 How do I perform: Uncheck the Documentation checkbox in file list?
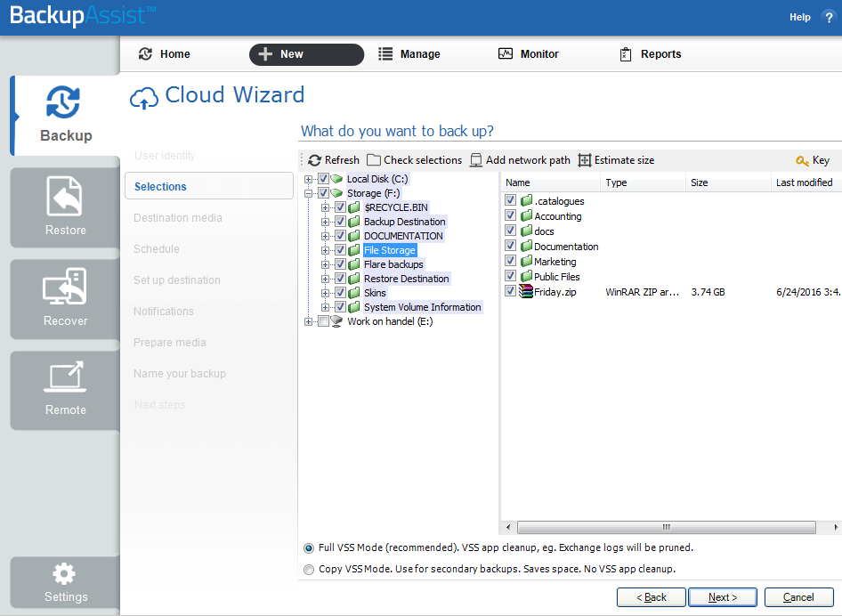[x=511, y=246]
